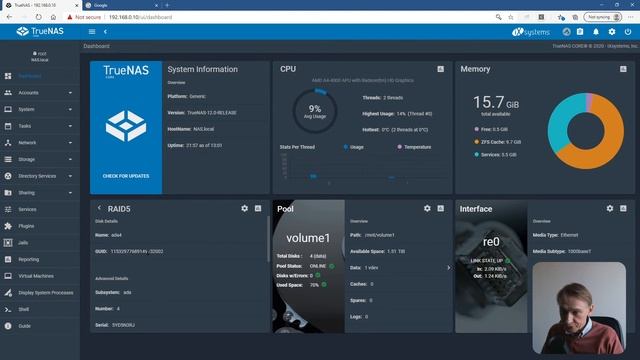
Task: Expand the Directory Services sidebar menu
Action: tap(40, 176)
